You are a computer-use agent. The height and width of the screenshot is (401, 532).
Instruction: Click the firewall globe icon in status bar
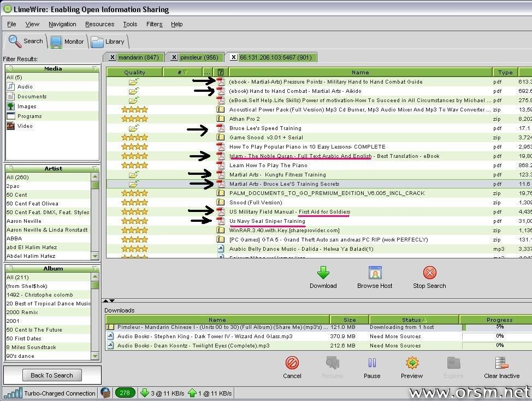pyautogui.click(x=105, y=393)
